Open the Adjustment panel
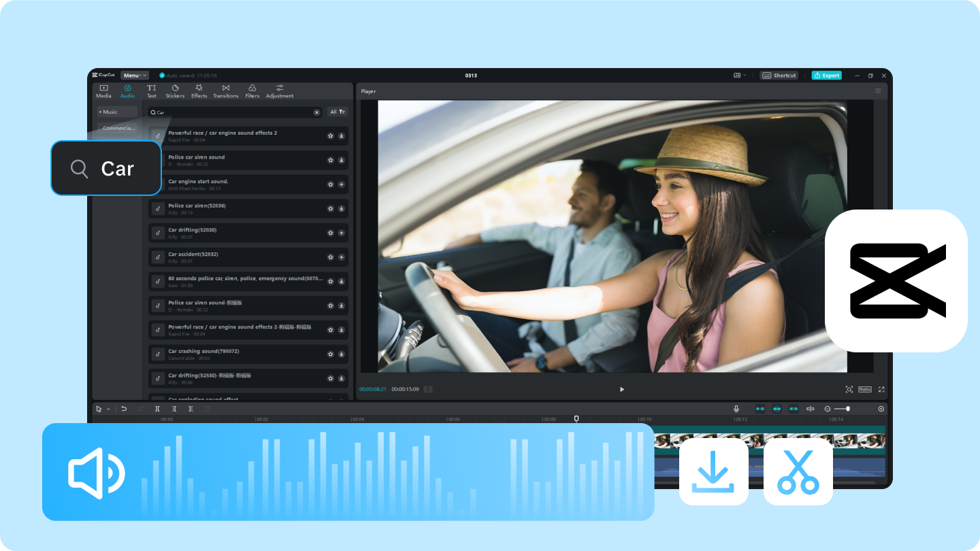980x551 pixels. [280, 90]
